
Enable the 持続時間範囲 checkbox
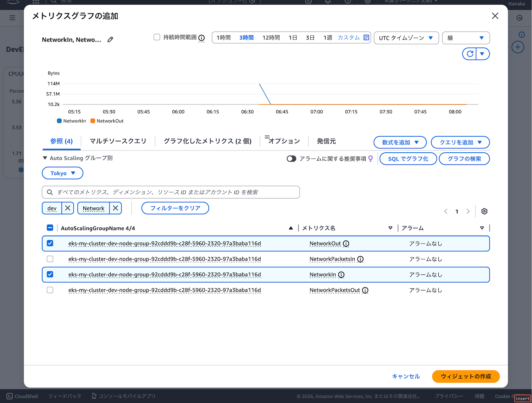click(x=157, y=37)
